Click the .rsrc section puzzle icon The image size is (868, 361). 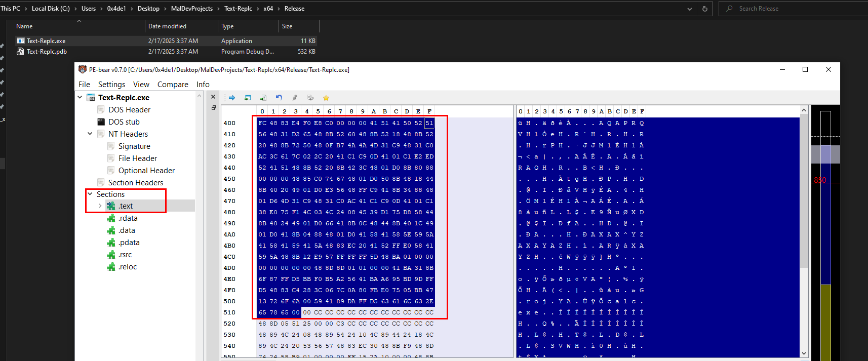(x=111, y=255)
